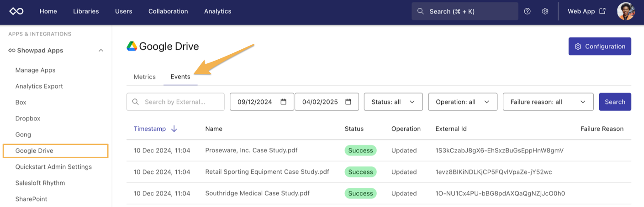
Task: Click the end date field 04/02/2025
Action: [x=327, y=102]
